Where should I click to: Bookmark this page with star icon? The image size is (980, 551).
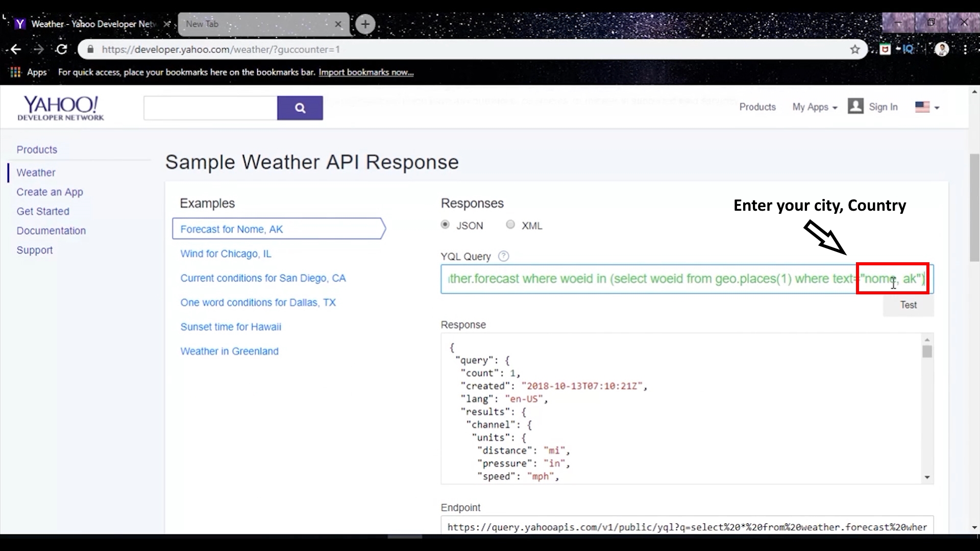pyautogui.click(x=855, y=49)
